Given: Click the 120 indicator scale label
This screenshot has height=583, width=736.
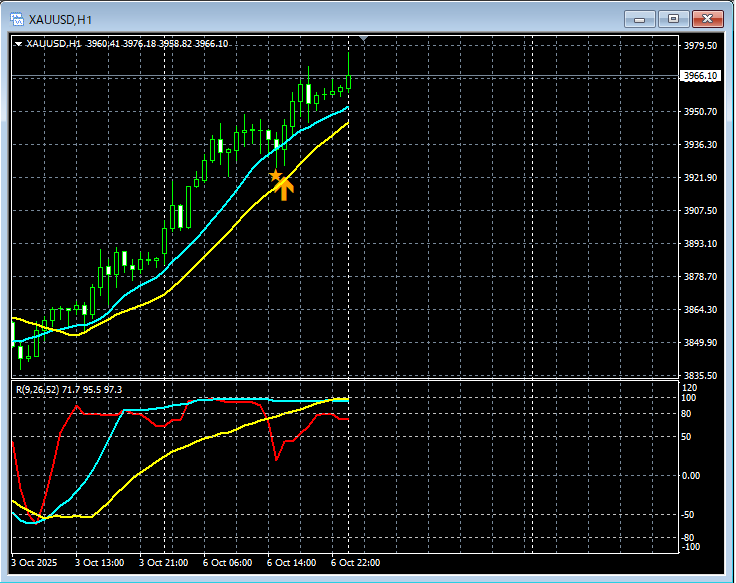Looking at the screenshot, I should pos(690,388).
